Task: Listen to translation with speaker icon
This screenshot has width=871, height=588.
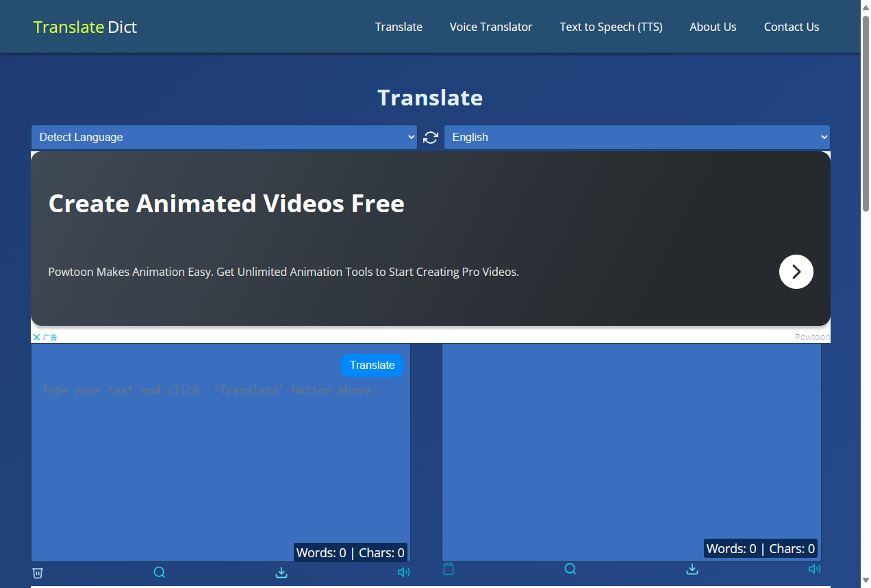Action: click(x=814, y=569)
